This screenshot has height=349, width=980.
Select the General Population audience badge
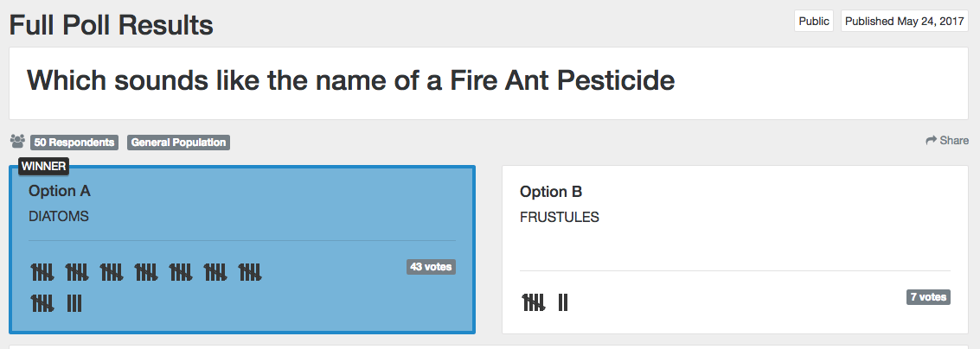click(179, 142)
